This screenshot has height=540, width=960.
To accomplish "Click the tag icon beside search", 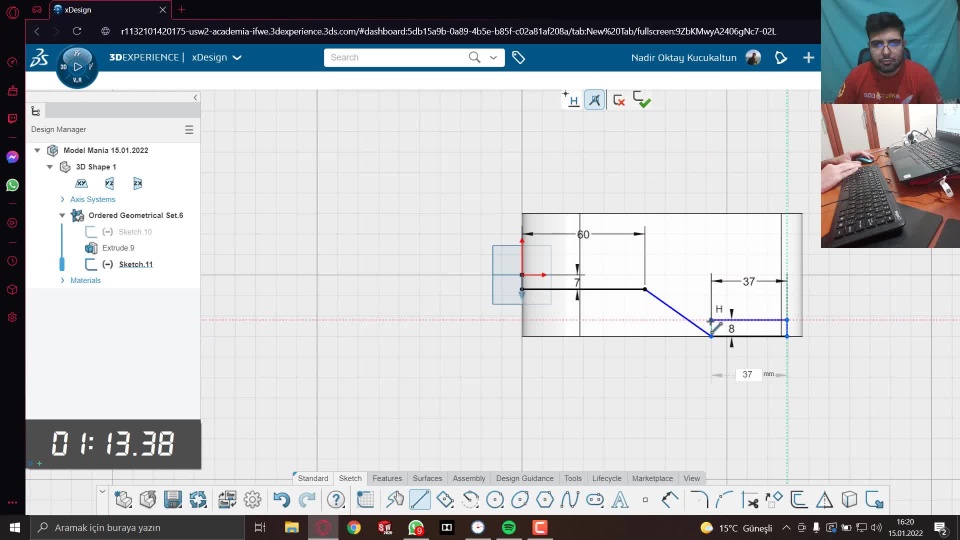I will point(519,58).
